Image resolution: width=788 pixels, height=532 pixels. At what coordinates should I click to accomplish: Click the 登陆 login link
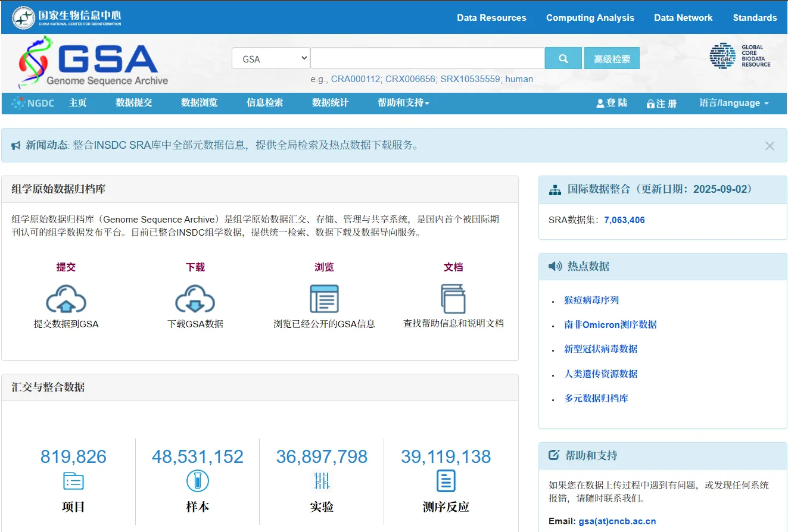click(x=612, y=103)
